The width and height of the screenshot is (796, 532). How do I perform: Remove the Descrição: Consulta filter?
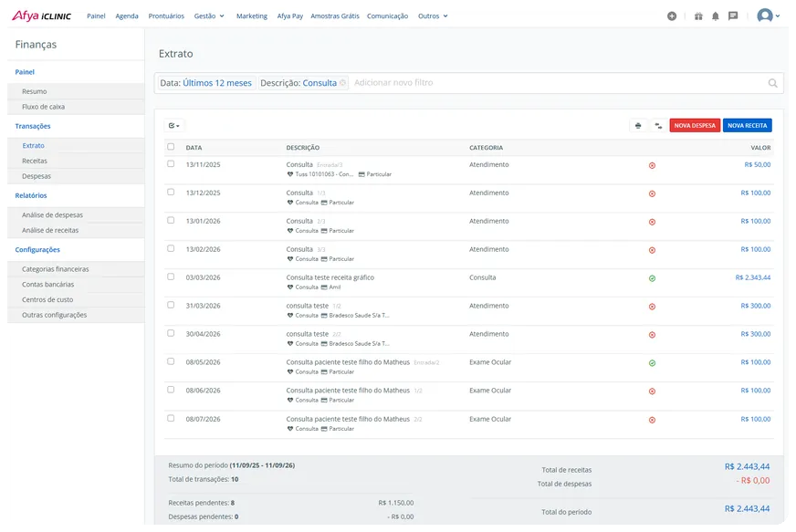click(x=342, y=83)
